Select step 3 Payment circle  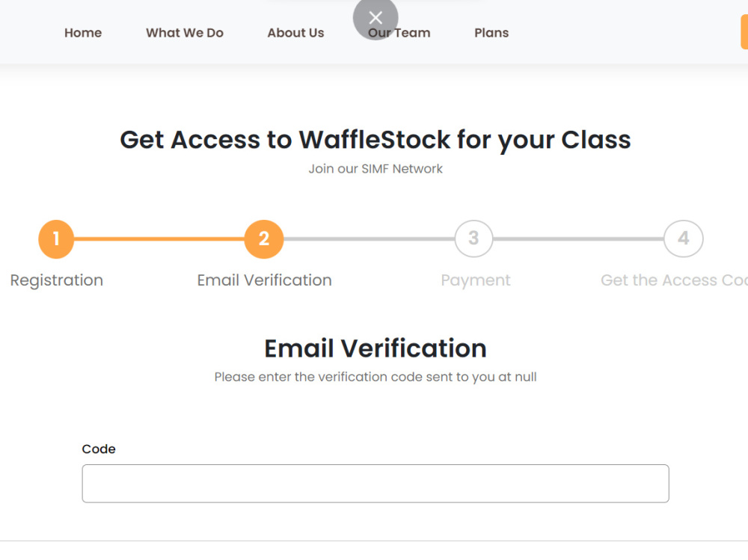[x=473, y=239]
